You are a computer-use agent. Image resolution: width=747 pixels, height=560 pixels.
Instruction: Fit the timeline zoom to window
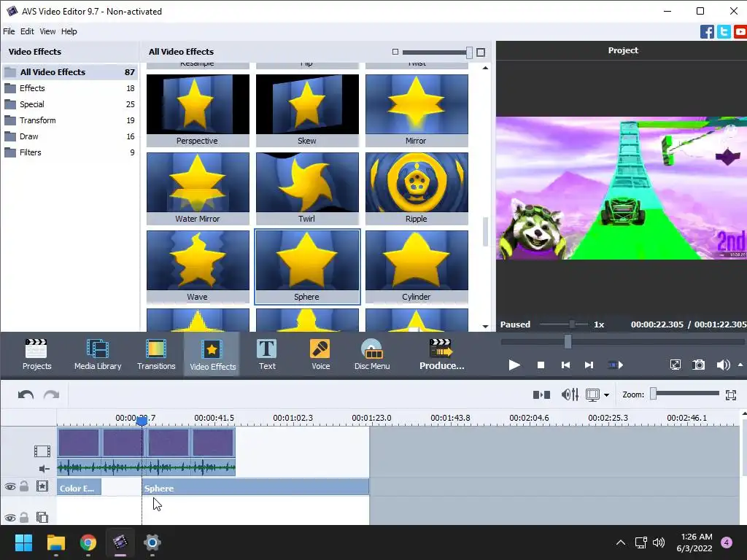[x=731, y=394]
